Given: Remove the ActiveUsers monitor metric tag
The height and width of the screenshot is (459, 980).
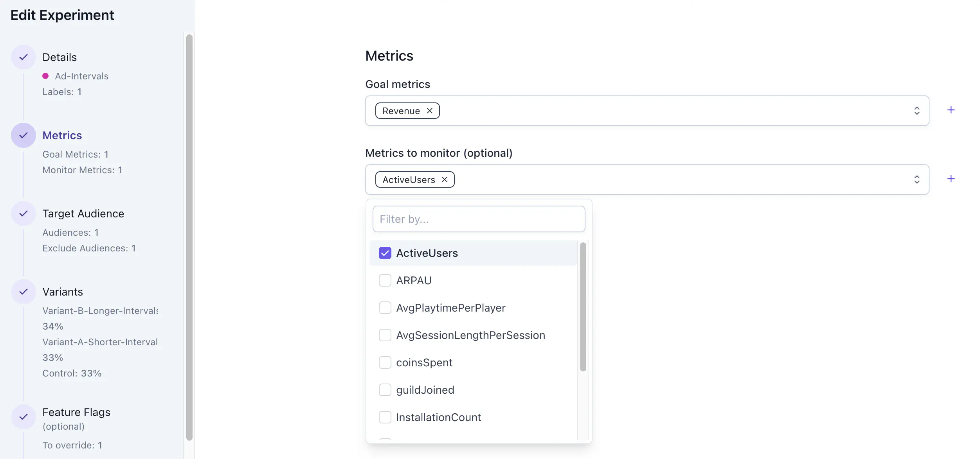Looking at the screenshot, I should pos(445,179).
